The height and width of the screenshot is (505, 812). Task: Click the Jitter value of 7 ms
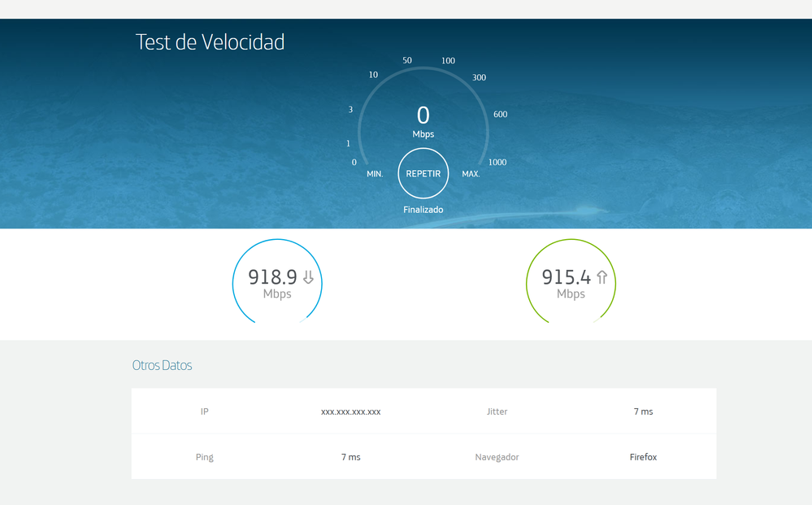click(x=643, y=411)
